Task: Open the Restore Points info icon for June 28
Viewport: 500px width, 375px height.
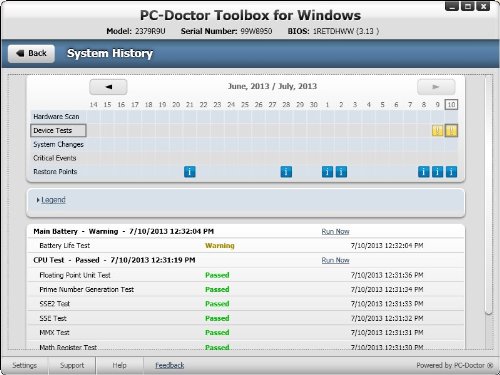Action: 286,172
